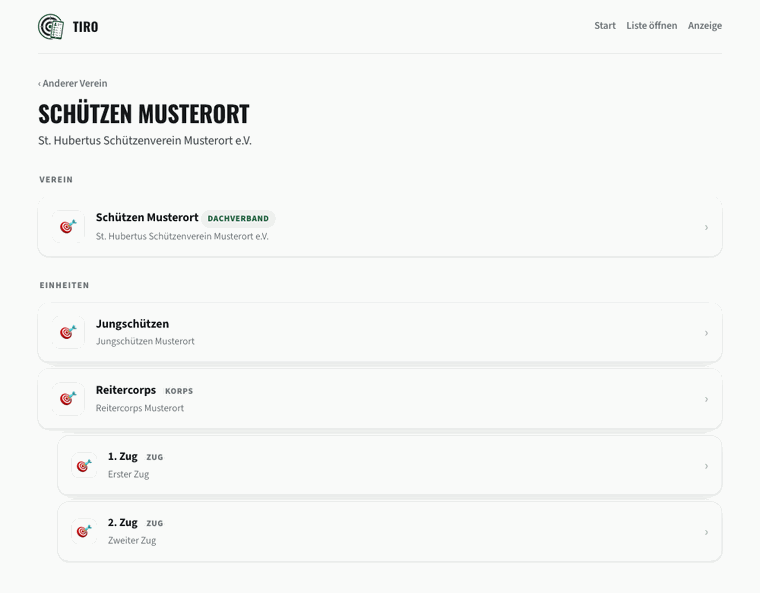The image size is (760, 593).
Task: Click the 1. Zug target icon
Action: [84, 465]
